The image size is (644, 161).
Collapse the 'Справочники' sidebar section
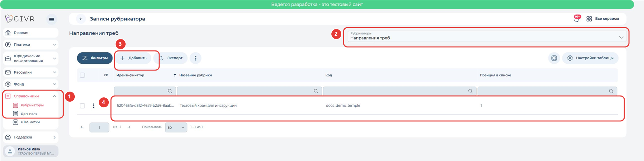click(x=30, y=96)
